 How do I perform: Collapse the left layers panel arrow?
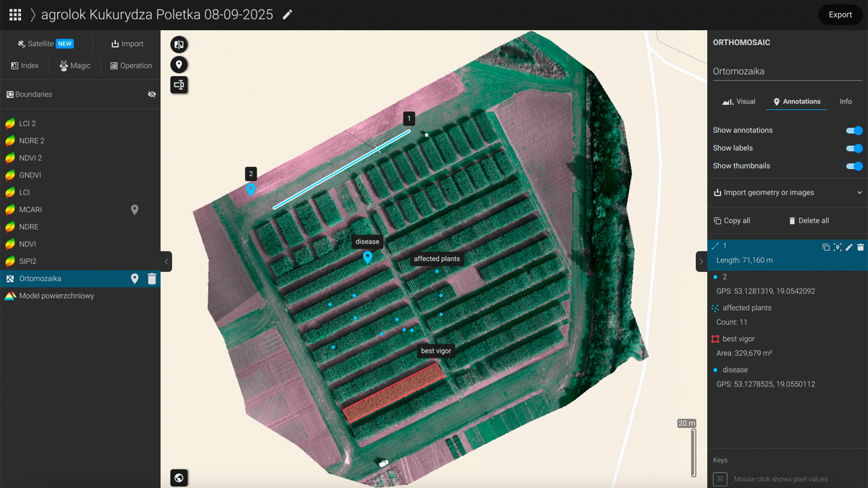[x=166, y=261]
